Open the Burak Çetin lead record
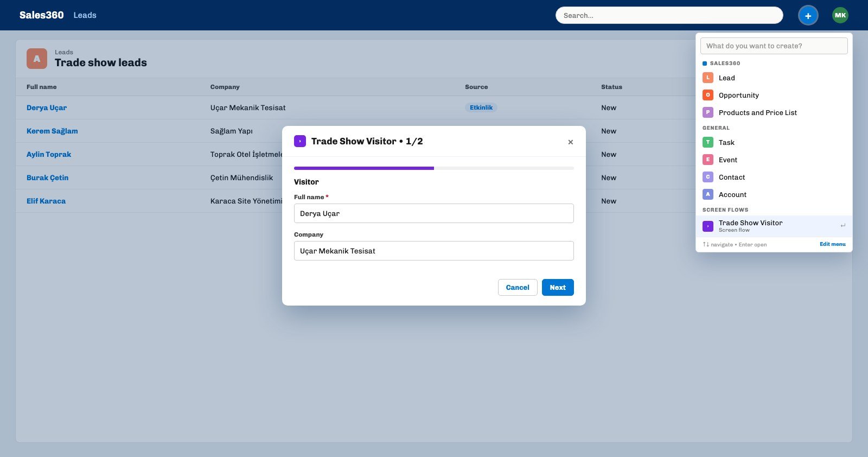 pos(48,177)
